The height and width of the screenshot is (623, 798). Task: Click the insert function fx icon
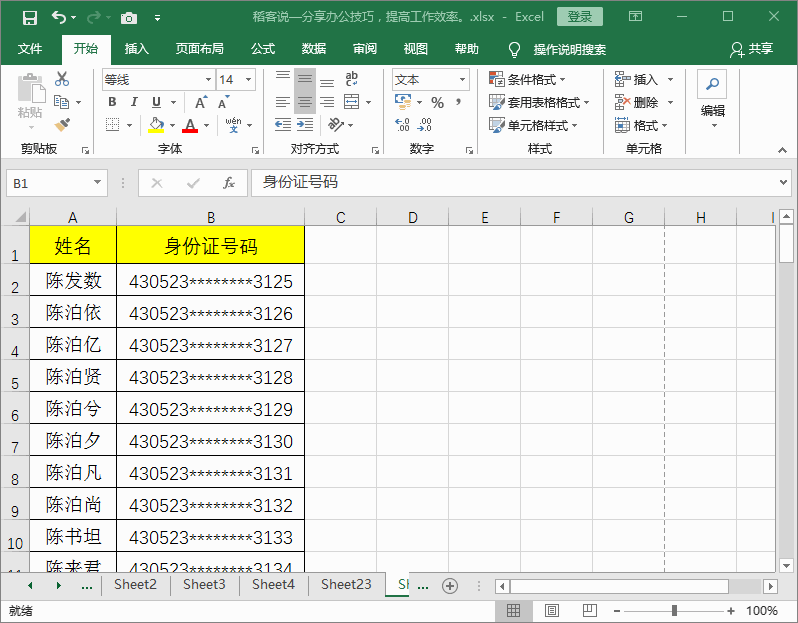pos(228,183)
